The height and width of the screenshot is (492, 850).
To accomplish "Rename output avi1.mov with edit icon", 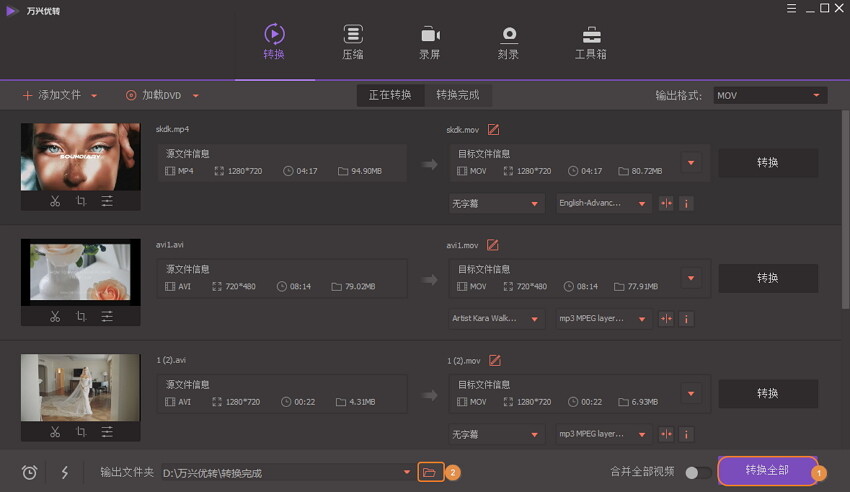I will click(492, 245).
